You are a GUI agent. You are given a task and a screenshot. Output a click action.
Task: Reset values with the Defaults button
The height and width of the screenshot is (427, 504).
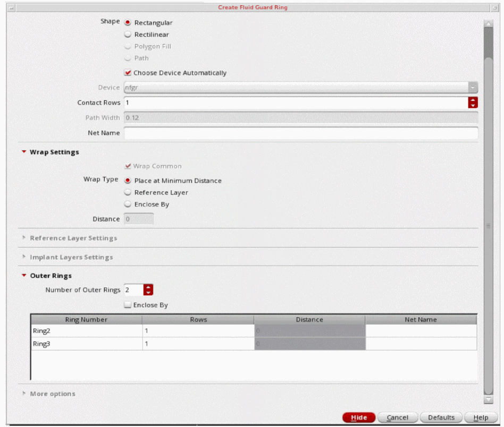441,417
